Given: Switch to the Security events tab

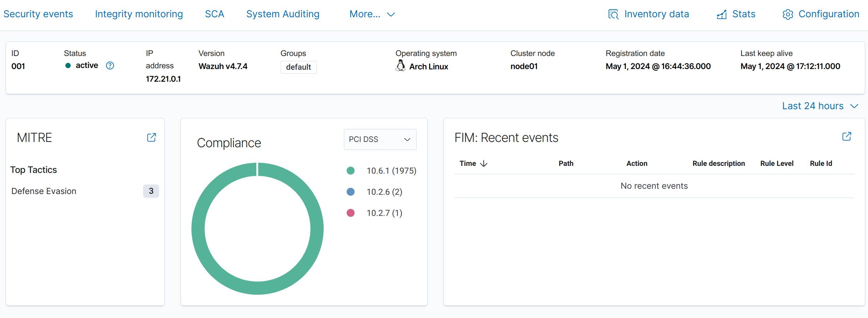Looking at the screenshot, I should (x=38, y=14).
